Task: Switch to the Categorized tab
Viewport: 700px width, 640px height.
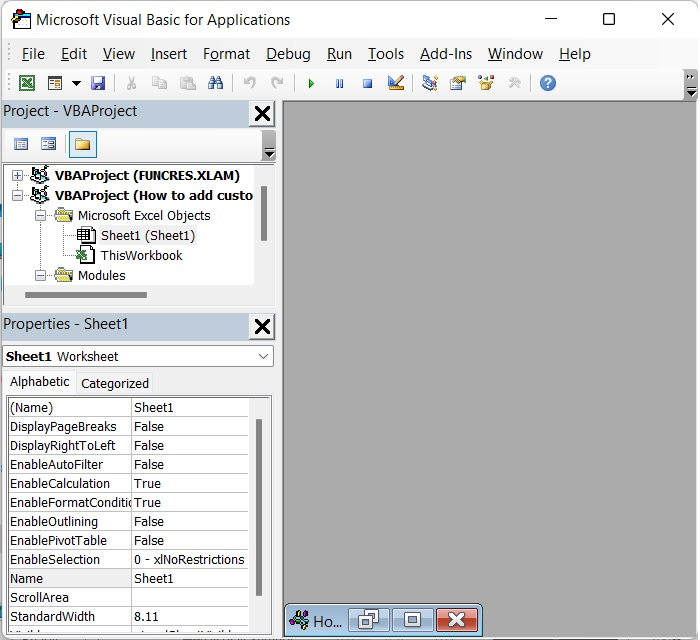Action: click(115, 383)
